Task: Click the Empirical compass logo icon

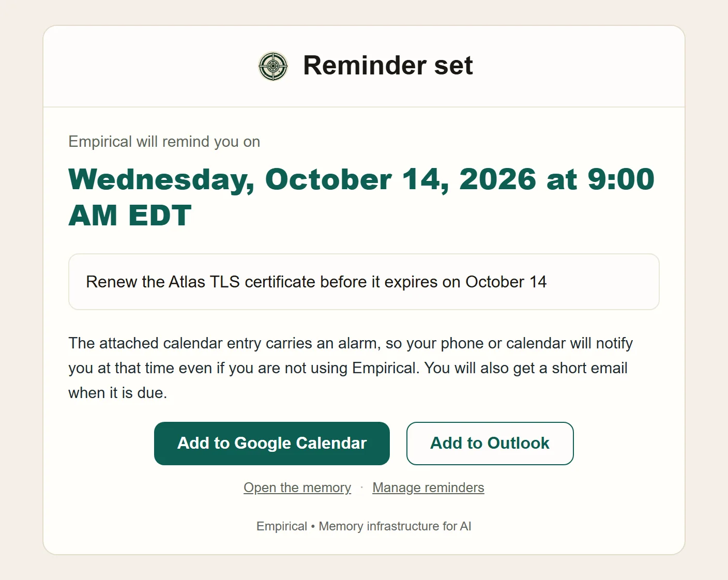Action: click(x=273, y=66)
